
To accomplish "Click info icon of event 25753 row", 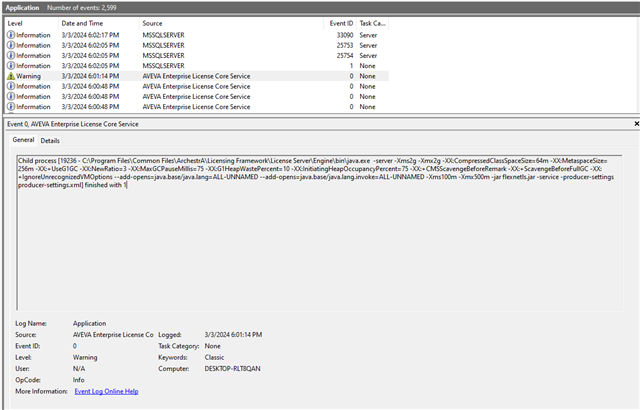I will [x=11, y=45].
